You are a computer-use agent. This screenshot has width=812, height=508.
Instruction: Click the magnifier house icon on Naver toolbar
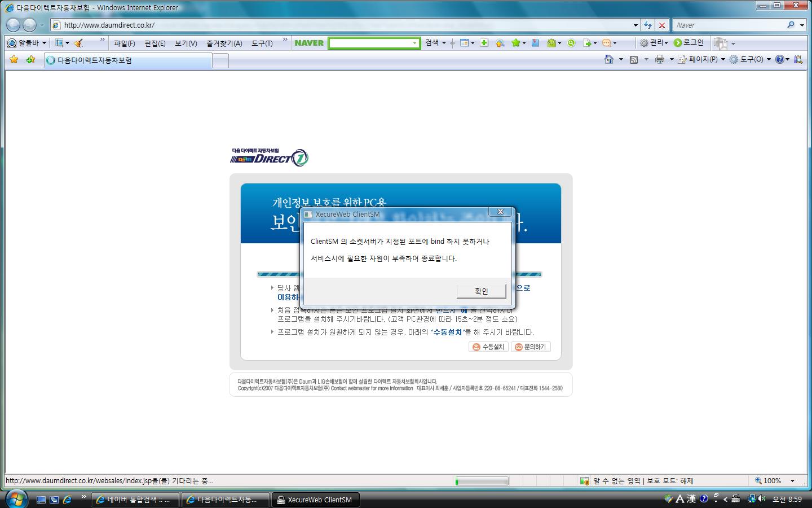pyautogui.click(x=500, y=43)
